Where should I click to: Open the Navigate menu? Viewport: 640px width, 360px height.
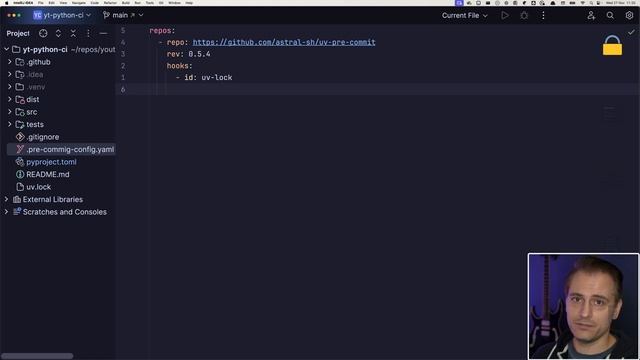coord(79,2)
